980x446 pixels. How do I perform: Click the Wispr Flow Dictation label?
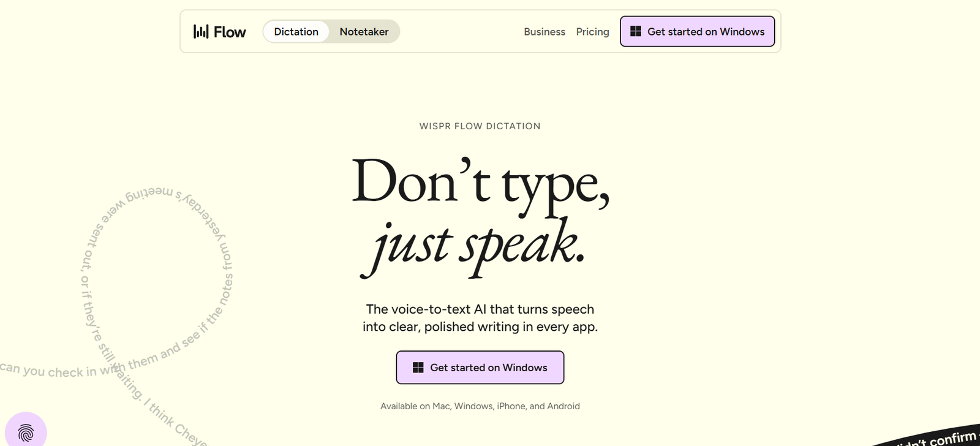tap(480, 126)
